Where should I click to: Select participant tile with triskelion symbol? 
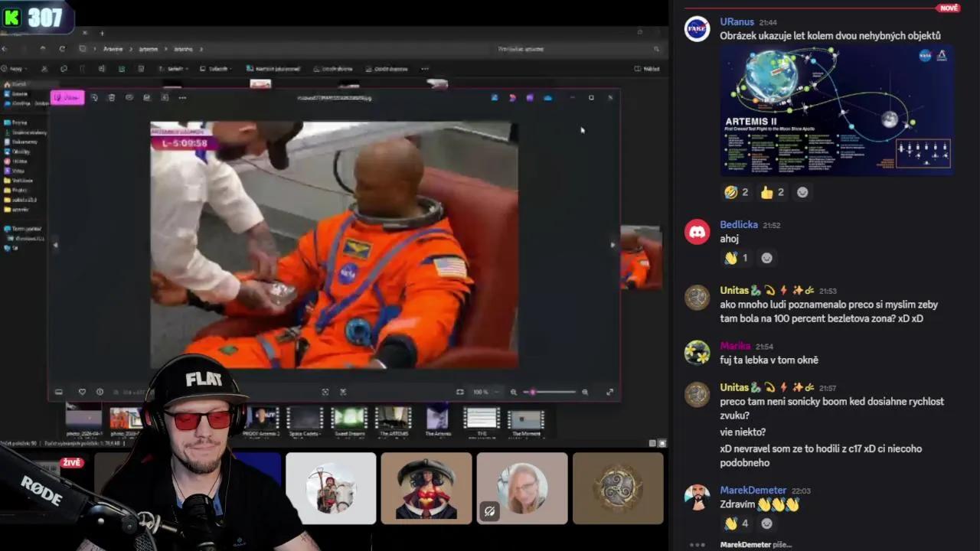point(618,488)
